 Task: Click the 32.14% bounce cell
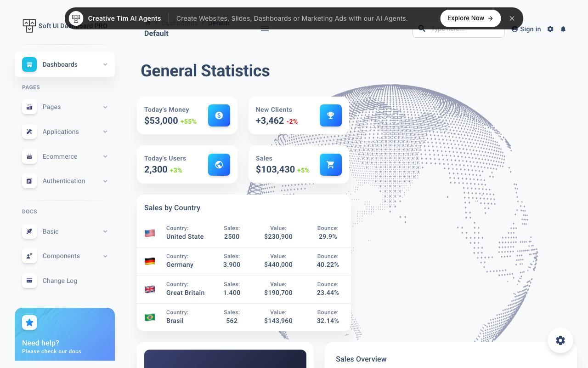pyautogui.click(x=328, y=321)
